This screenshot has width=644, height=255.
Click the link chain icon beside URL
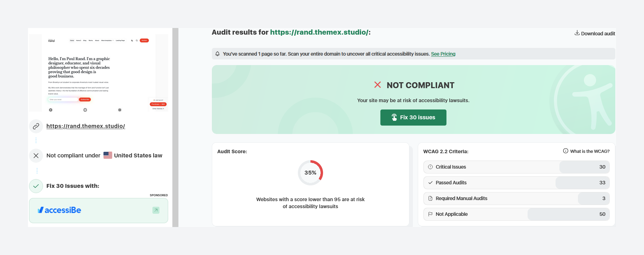(x=36, y=126)
